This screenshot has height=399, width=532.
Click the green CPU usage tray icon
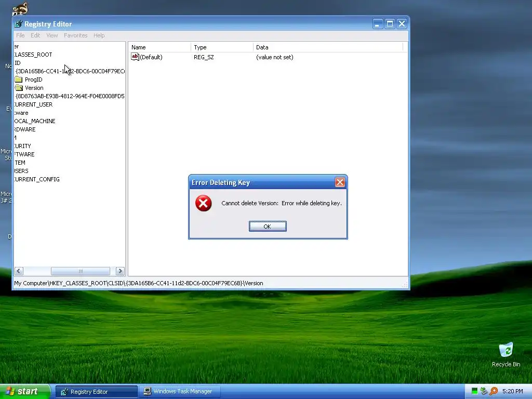click(x=475, y=391)
